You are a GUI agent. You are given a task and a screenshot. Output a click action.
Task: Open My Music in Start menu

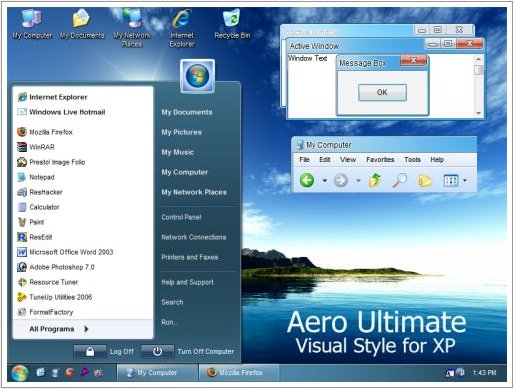[x=177, y=152]
